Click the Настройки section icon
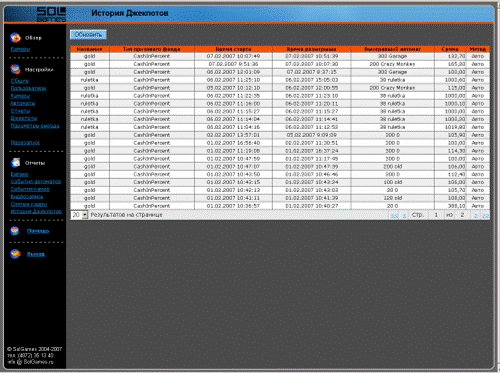This screenshot has height=373, width=500. (x=15, y=69)
